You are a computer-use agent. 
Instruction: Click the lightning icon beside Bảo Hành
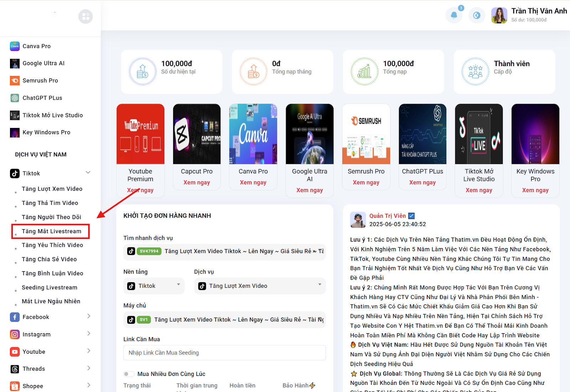[312, 385]
